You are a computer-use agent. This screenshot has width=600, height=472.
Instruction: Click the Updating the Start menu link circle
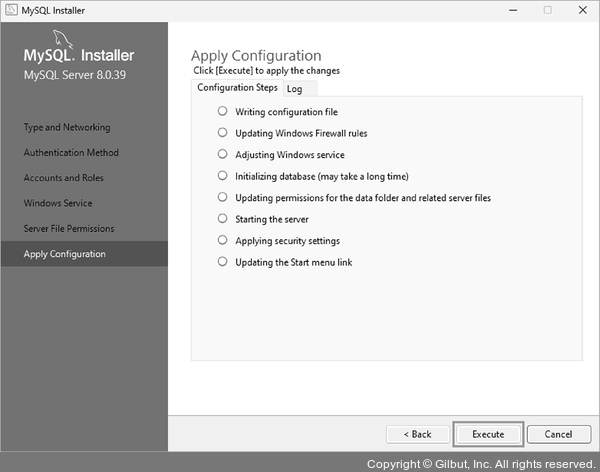[222, 262]
